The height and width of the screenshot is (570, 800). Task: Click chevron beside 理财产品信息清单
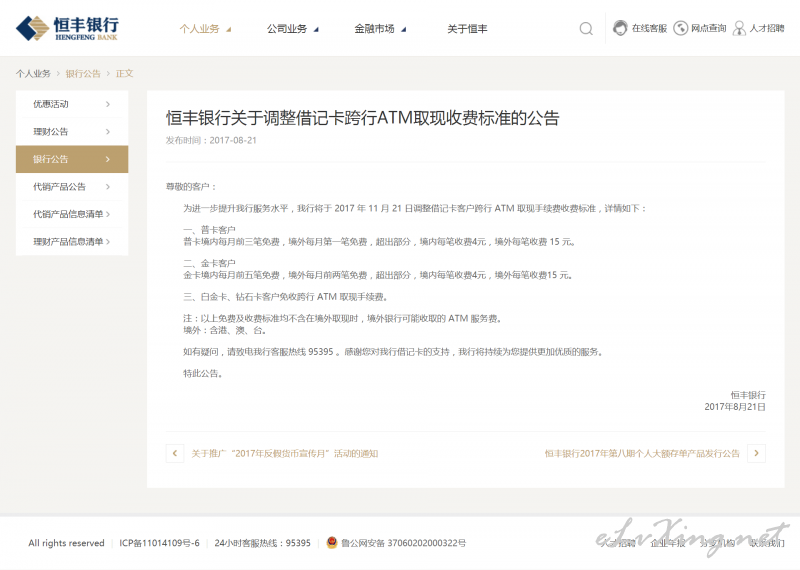coord(108,242)
